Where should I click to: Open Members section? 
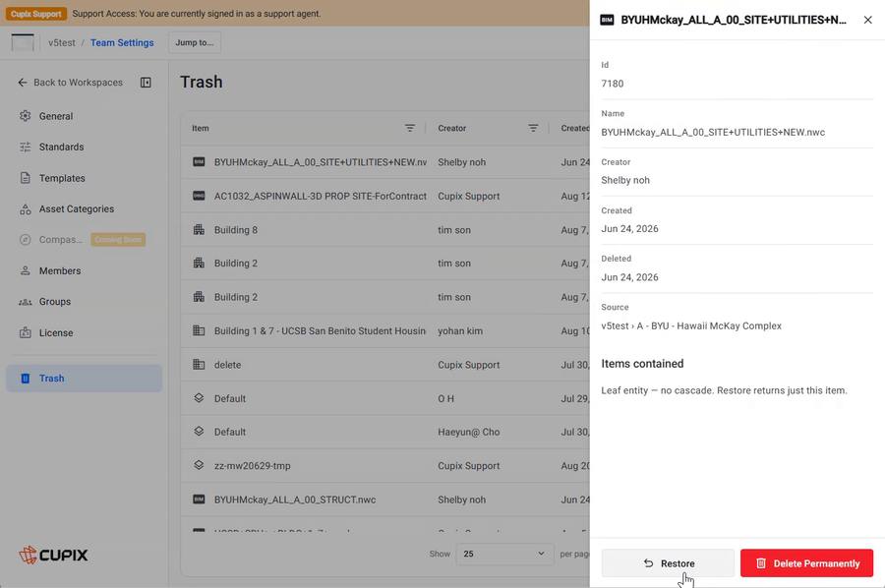tap(85, 270)
